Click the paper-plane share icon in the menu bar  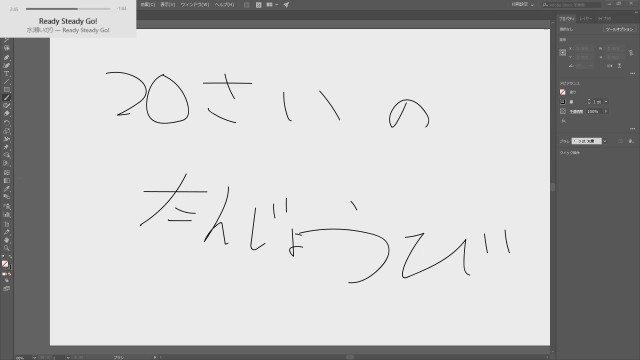click(x=286, y=4)
